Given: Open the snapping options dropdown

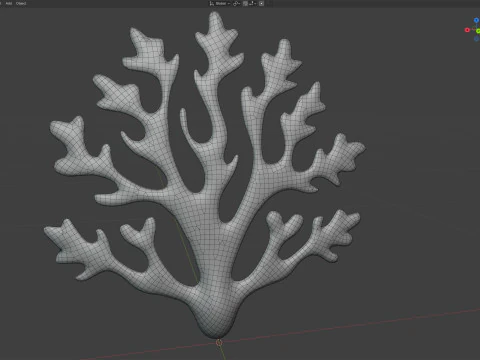Looking at the screenshot, I should pyautogui.click(x=252, y=3).
